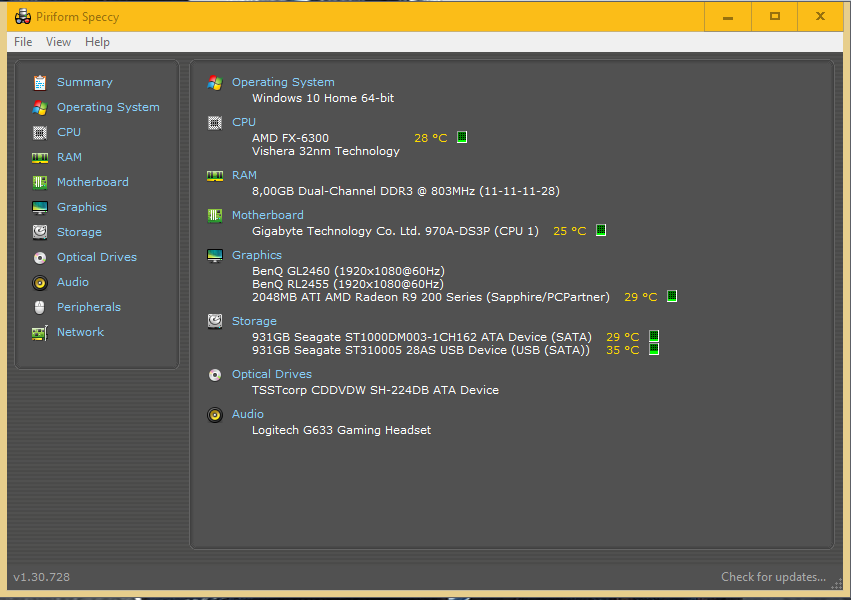Open the RAM heading link in main panel
Screen dimensions: 851x600
click(244, 175)
